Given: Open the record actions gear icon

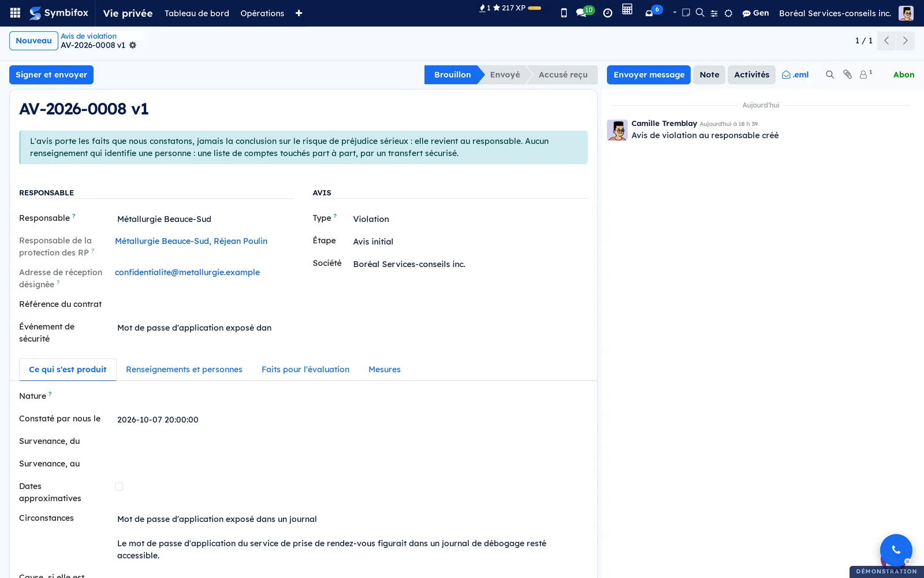Looking at the screenshot, I should [x=133, y=45].
